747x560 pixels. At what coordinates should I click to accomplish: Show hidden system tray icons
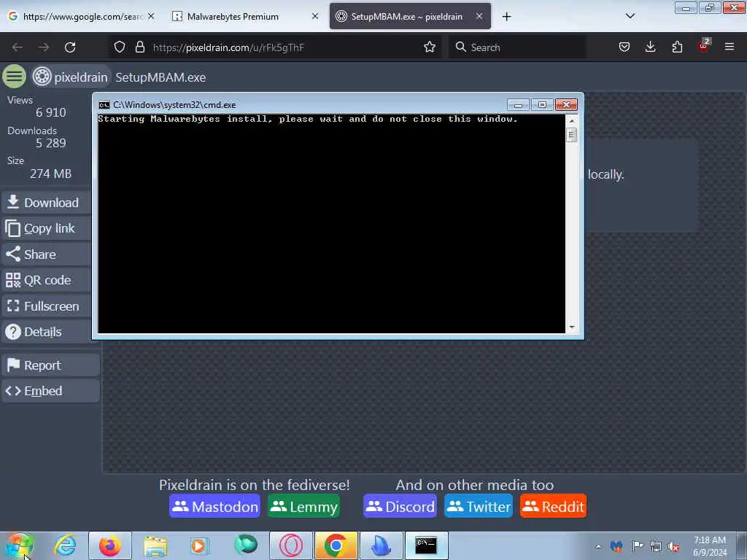pyautogui.click(x=598, y=546)
